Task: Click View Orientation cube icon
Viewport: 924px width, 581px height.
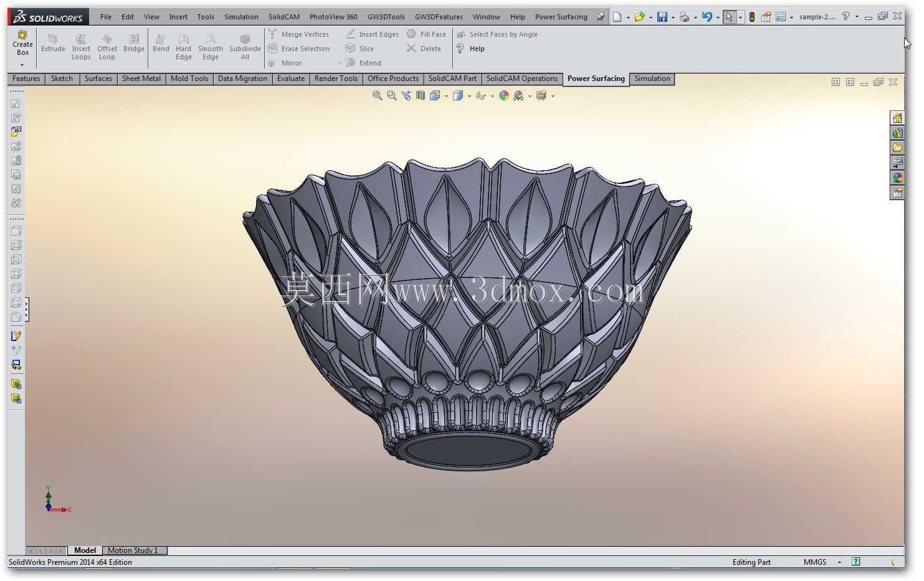Action: (435, 95)
